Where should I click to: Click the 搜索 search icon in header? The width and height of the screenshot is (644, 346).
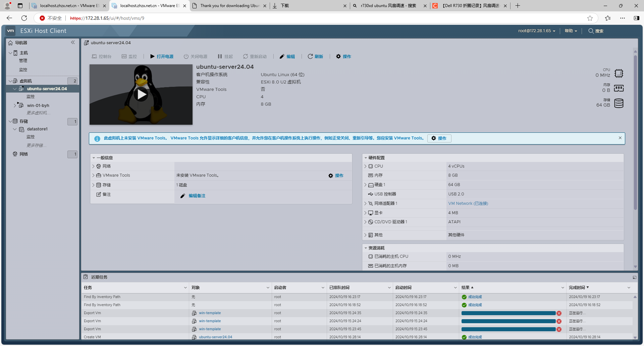click(x=596, y=31)
